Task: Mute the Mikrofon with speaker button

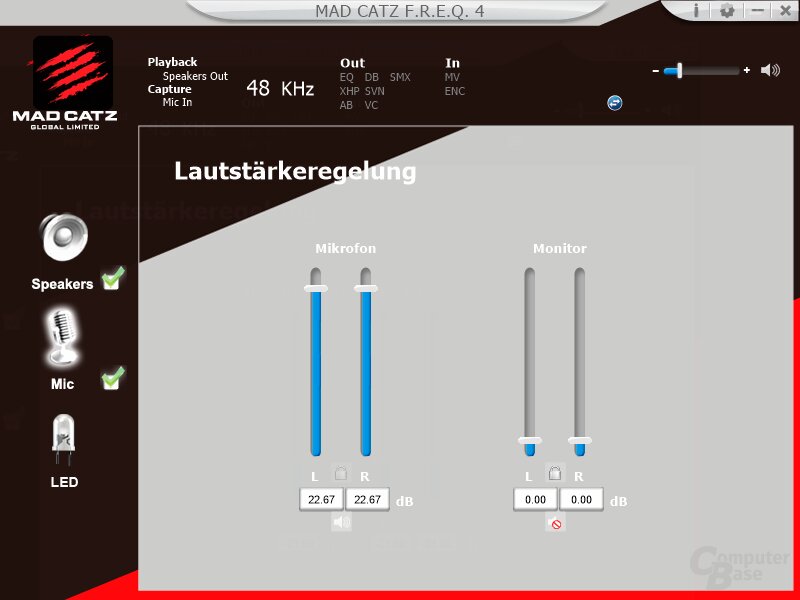Action: click(x=341, y=522)
